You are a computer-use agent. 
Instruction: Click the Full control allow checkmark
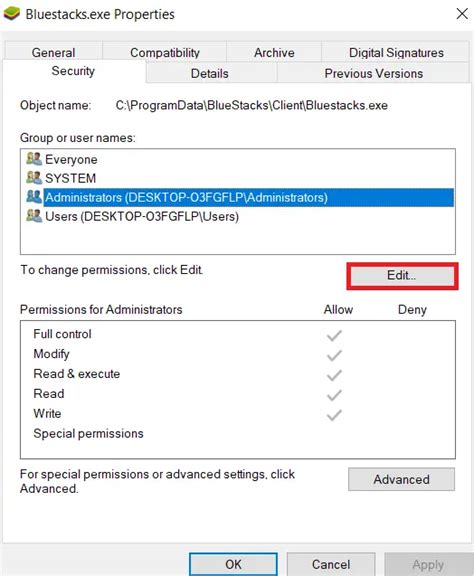[334, 335]
